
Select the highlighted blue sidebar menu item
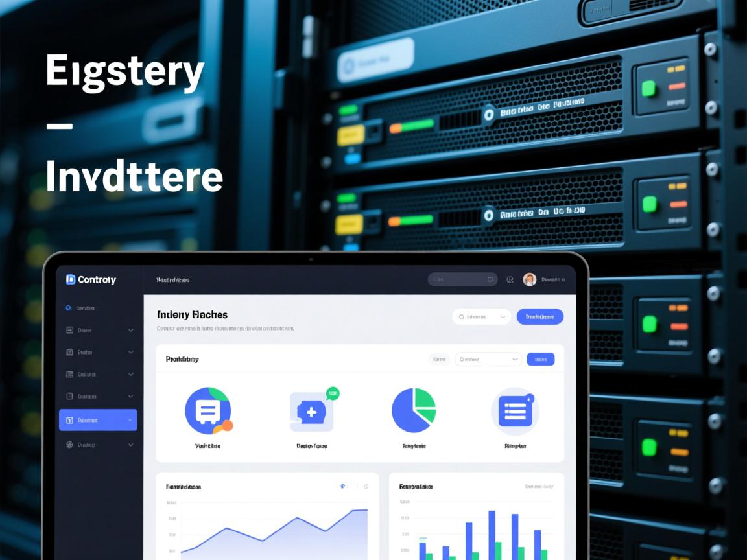coord(98,420)
